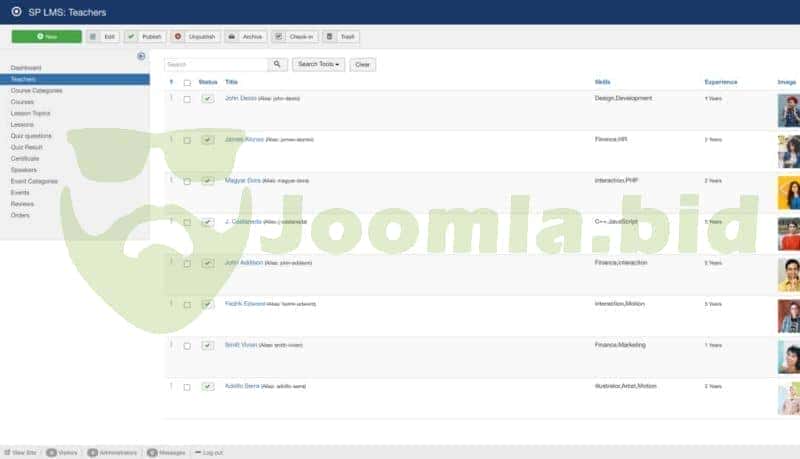Toggle published status icon for Magyar Dora
800x459 pixels.
pyautogui.click(x=207, y=181)
